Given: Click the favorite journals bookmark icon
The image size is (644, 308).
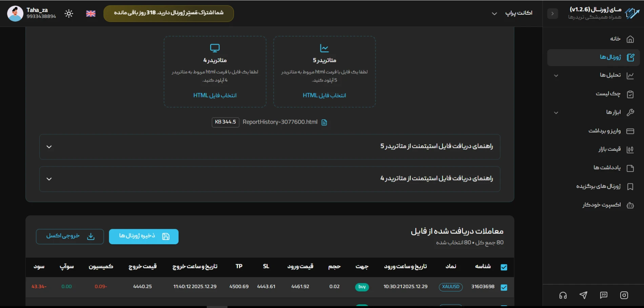Looking at the screenshot, I should pyautogui.click(x=630, y=186).
